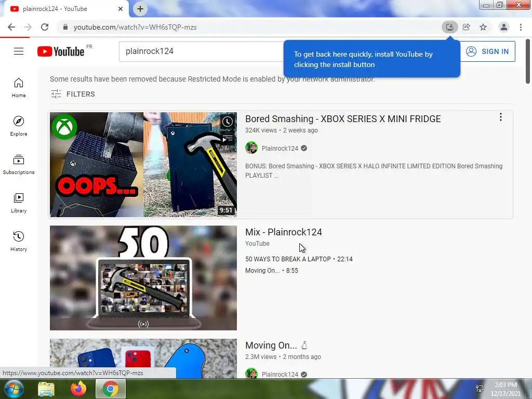The height and width of the screenshot is (399, 532).
Task: Click the Xbox mini fridge video thumbnail
Action: point(143,165)
